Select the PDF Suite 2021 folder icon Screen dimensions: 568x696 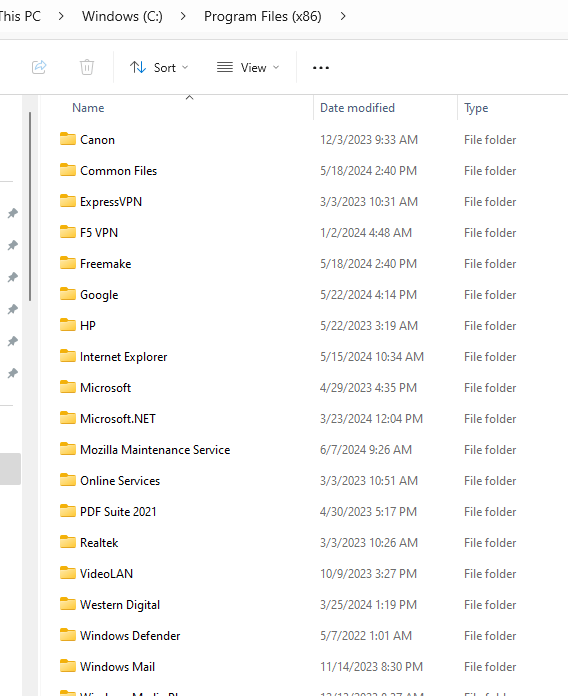coord(68,511)
